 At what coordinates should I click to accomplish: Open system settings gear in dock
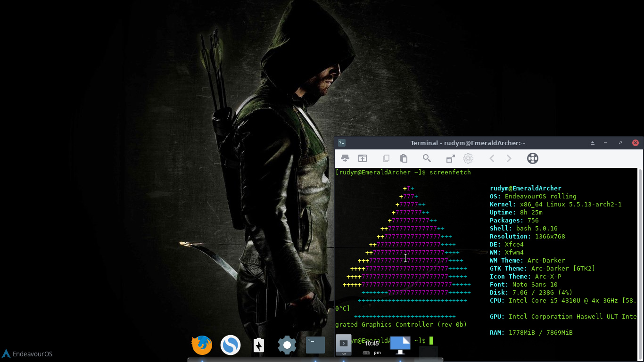[x=287, y=346]
